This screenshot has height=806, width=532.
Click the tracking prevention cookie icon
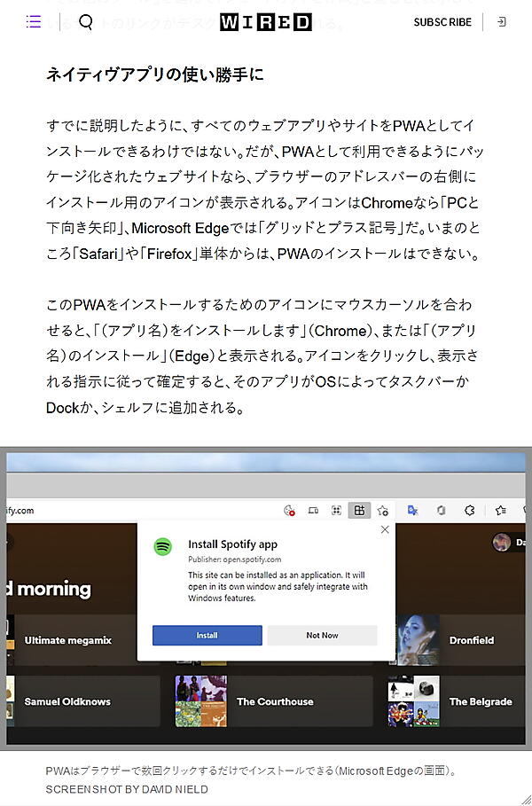pyautogui.click(x=289, y=511)
